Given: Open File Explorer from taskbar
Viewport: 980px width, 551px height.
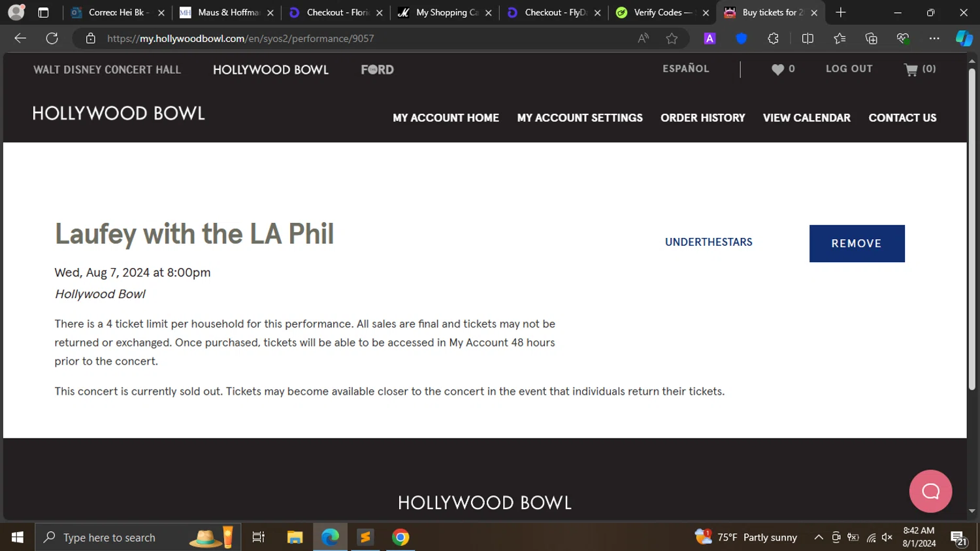Looking at the screenshot, I should [295, 537].
